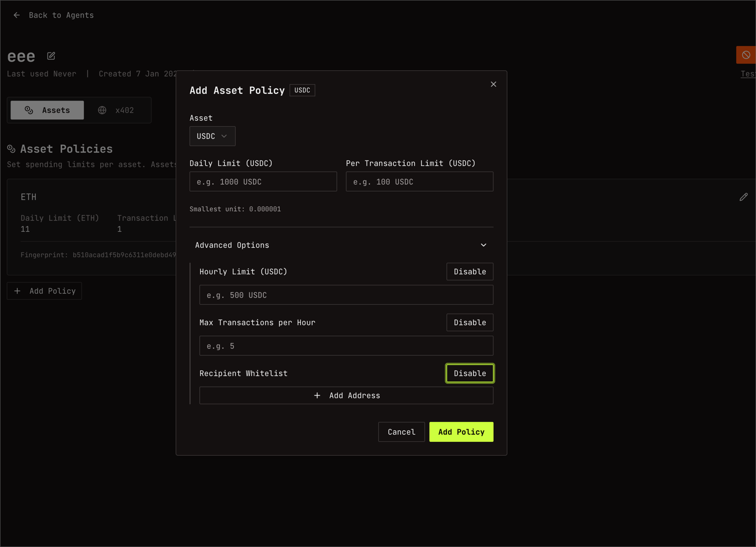Click the Asset Policies heading icon
The height and width of the screenshot is (547, 756).
pyautogui.click(x=11, y=149)
